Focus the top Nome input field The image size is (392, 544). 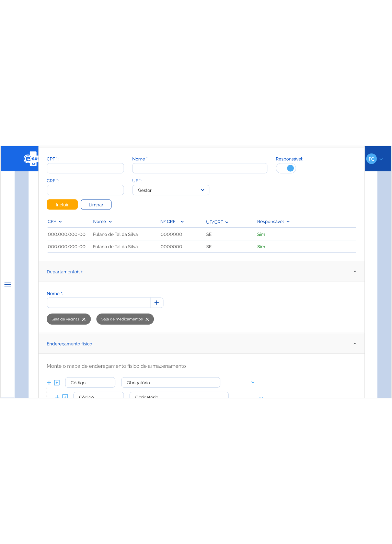coord(199,168)
